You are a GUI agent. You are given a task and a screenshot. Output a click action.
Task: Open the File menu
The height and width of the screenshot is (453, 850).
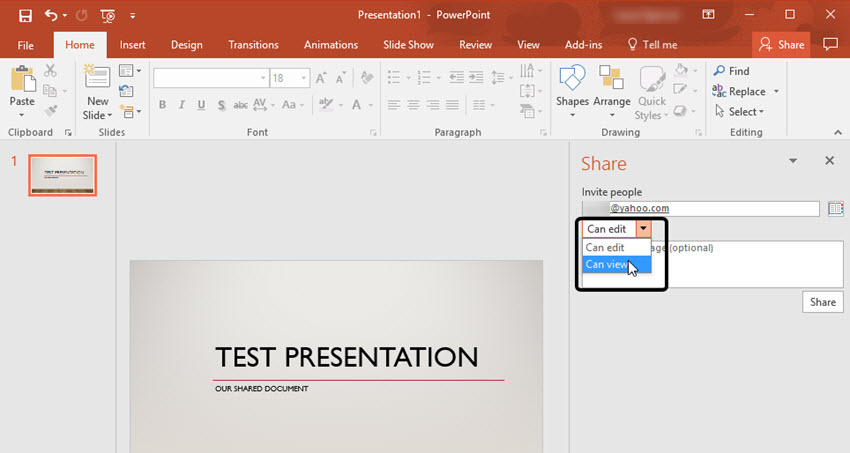coord(25,46)
